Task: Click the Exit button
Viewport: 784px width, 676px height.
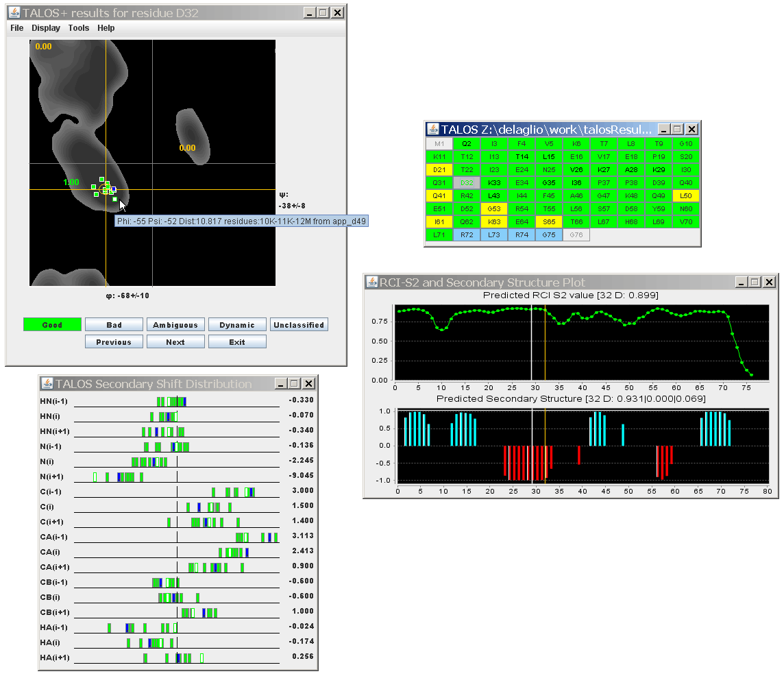Action: point(237,341)
